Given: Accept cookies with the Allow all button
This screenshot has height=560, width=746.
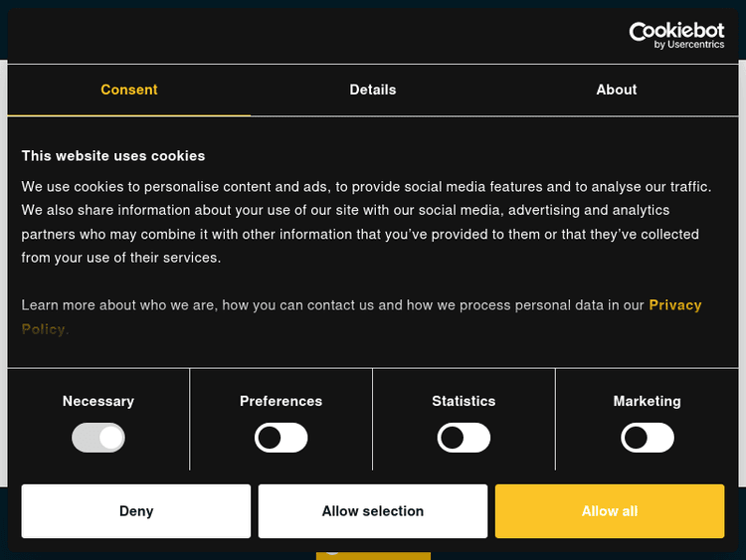Looking at the screenshot, I should coord(610,511).
